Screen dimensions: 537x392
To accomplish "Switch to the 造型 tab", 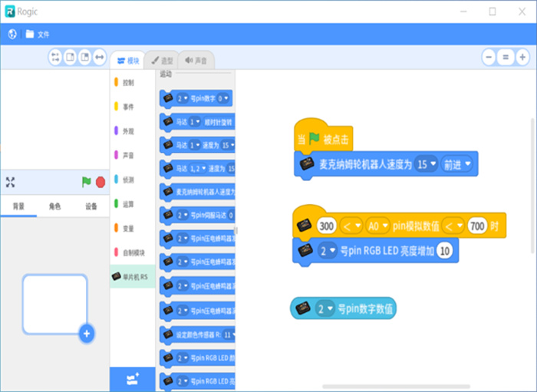I will (x=161, y=61).
